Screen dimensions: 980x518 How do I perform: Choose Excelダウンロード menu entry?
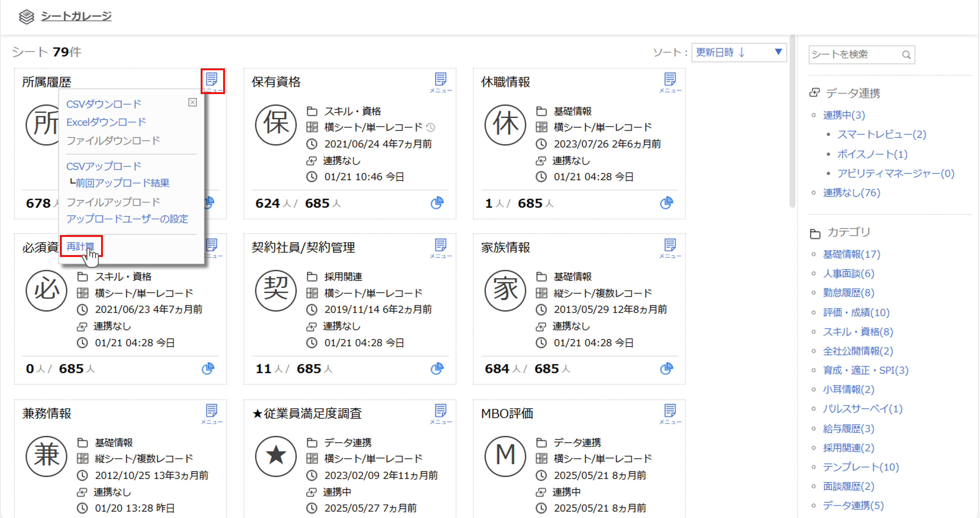pos(106,122)
